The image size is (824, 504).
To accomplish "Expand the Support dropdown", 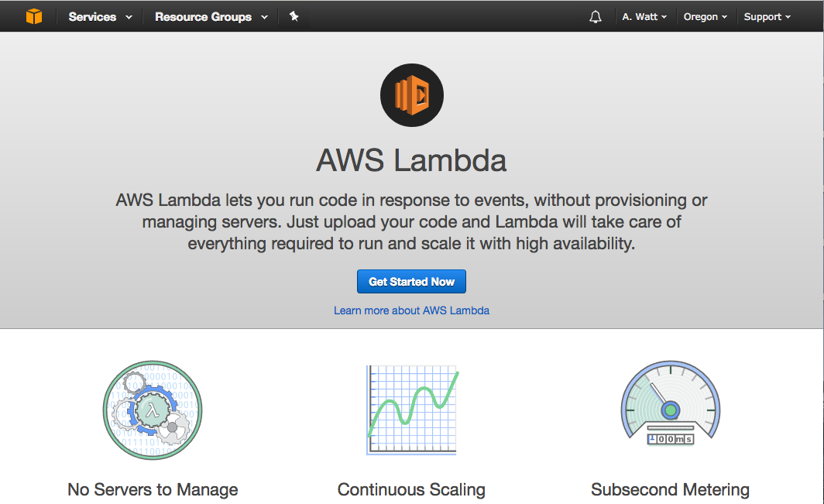I will pos(767,17).
